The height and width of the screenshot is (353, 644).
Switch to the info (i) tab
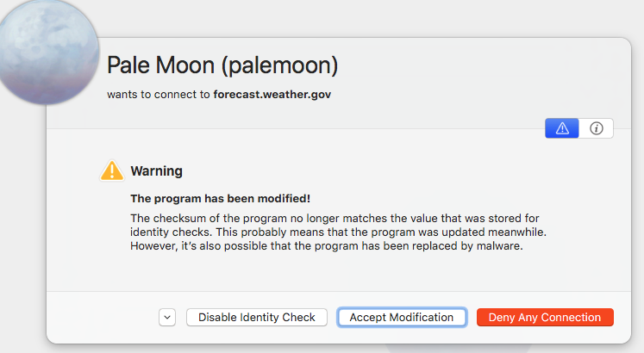coord(596,128)
